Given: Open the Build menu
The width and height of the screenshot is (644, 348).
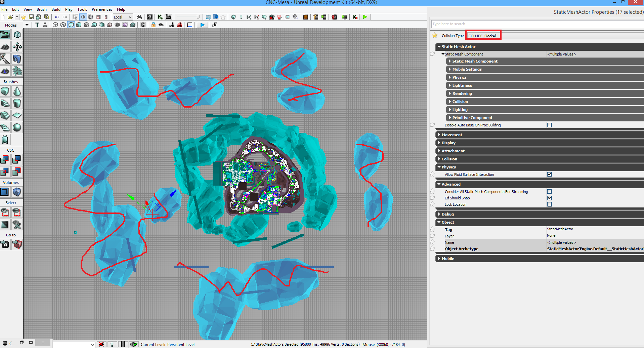Looking at the screenshot, I should [x=56, y=9].
